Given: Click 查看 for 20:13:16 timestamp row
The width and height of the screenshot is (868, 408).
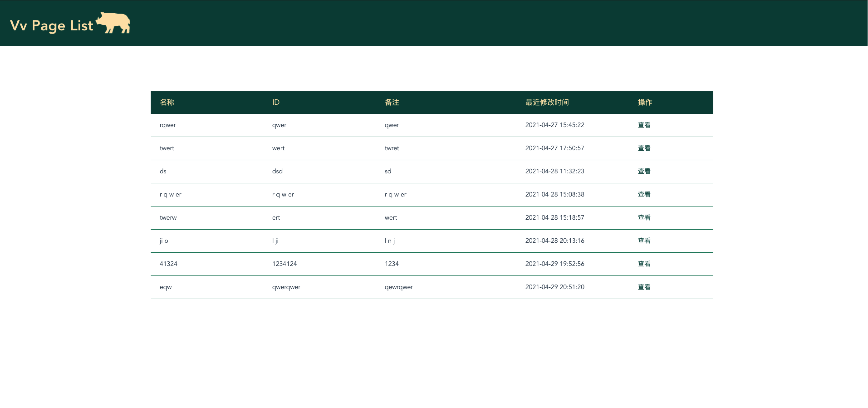Looking at the screenshot, I should (644, 241).
